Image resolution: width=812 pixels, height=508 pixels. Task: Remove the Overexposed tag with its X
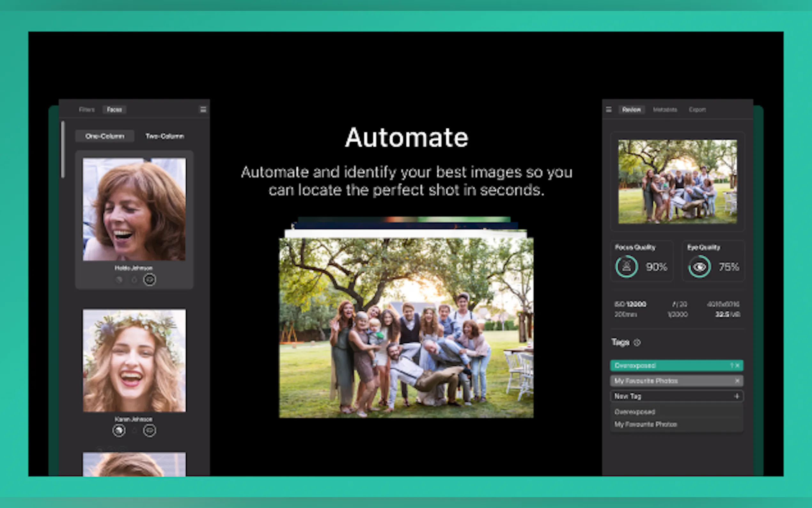738,366
